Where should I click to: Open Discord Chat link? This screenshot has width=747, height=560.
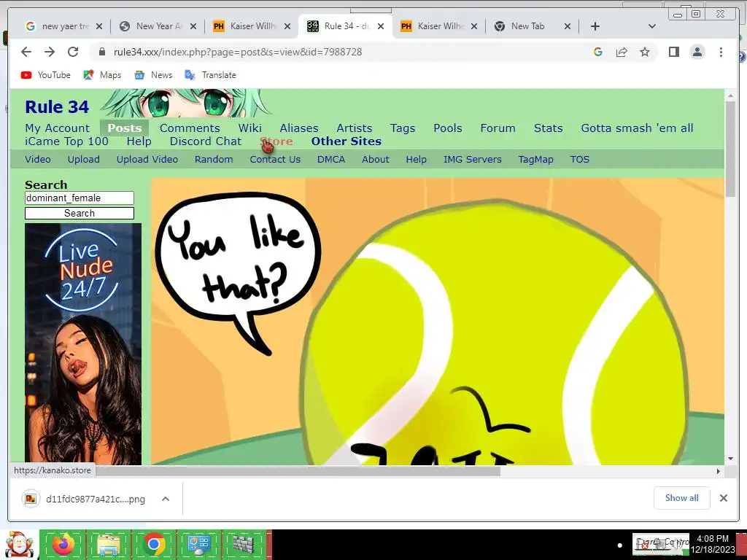(205, 141)
